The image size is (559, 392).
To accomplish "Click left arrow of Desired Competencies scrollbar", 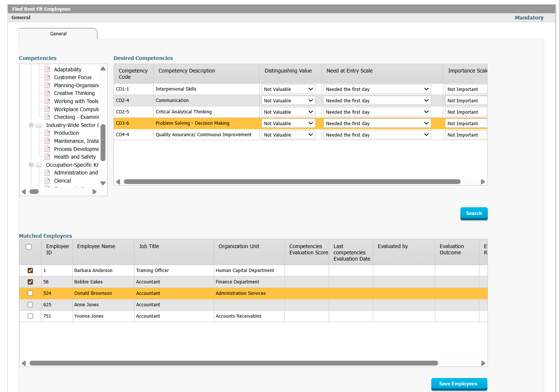I will pos(118,182).
